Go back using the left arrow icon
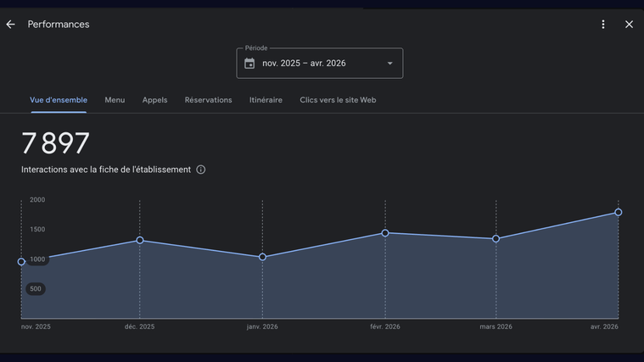 click(11, 25)
